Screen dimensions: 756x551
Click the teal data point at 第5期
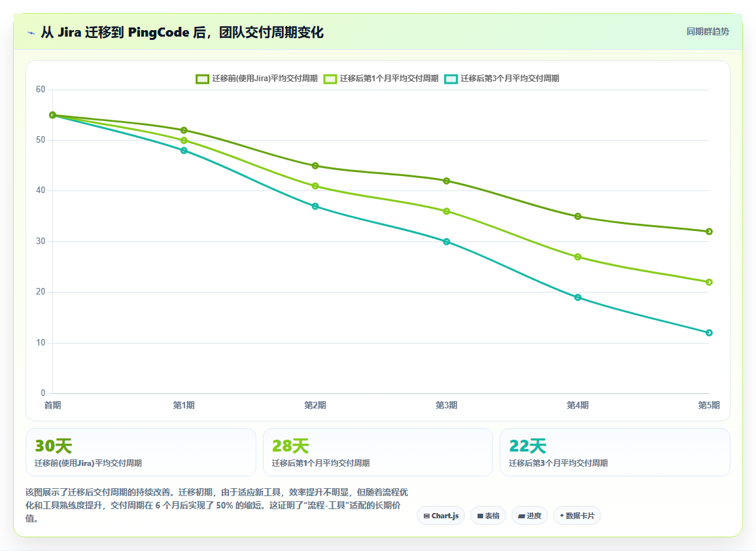coord(709,333)
